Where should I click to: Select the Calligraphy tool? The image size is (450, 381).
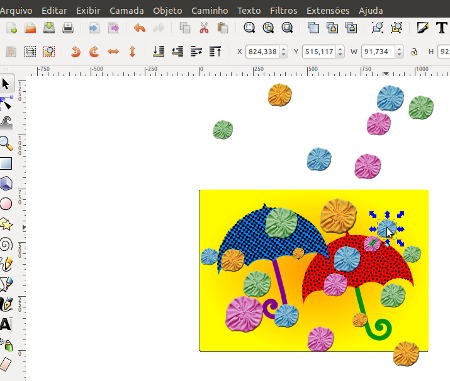tap(6, 304)
